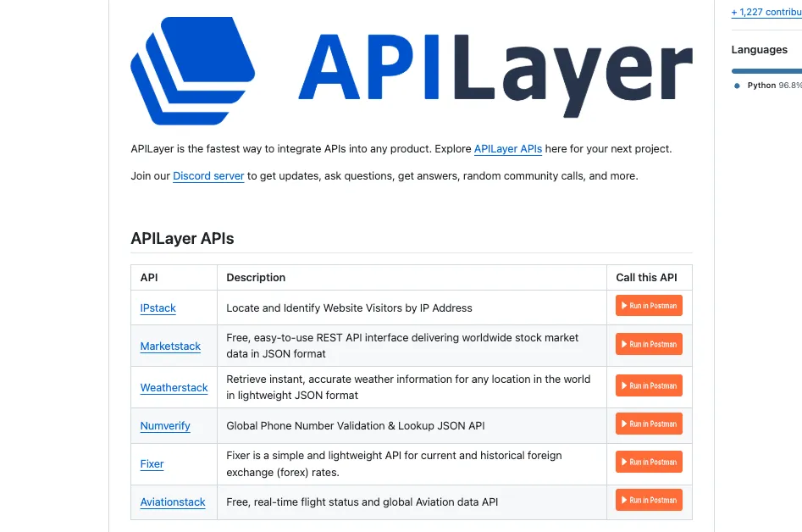Click the languages usage bar

766,71
